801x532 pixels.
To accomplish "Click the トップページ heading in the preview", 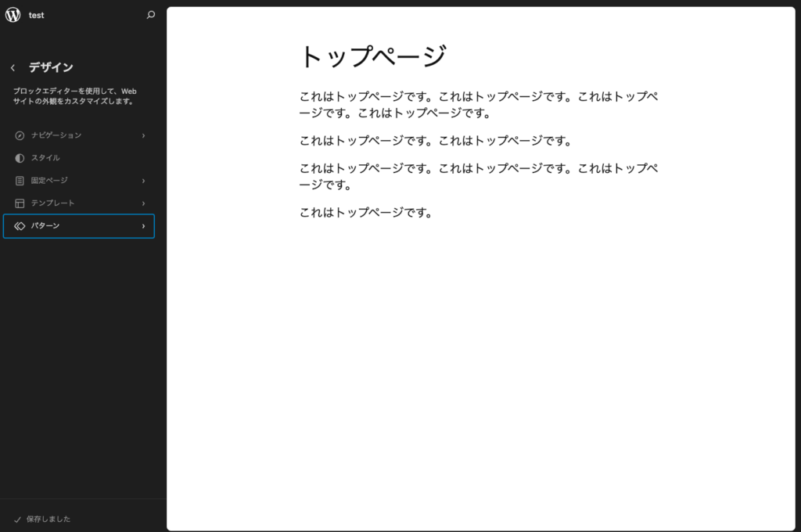I will tap(372, 56).
